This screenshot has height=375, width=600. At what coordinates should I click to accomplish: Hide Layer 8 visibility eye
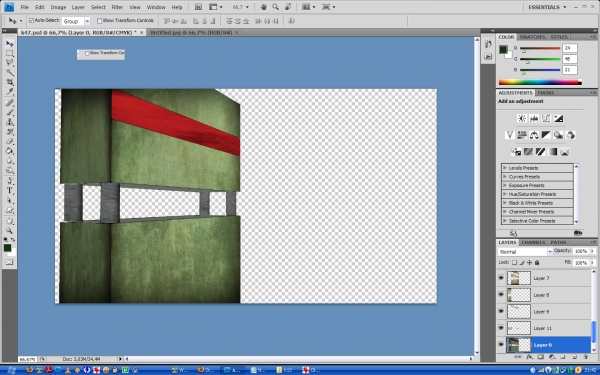click(x=501, y=295)
